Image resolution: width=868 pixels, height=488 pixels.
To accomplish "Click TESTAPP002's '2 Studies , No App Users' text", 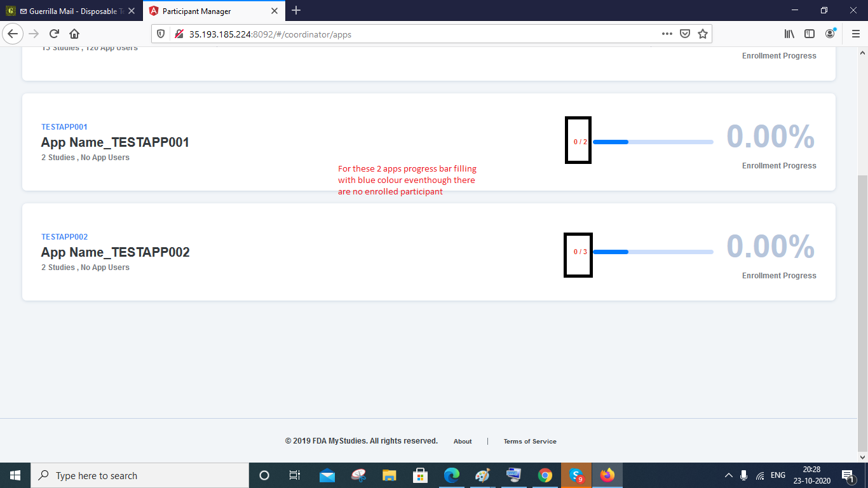I will 85,268.
